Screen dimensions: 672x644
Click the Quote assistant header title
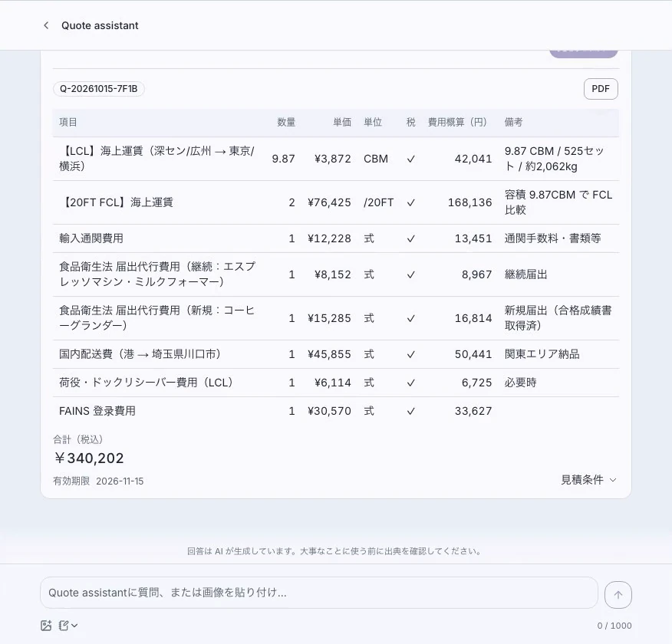(x=100, y=26)
